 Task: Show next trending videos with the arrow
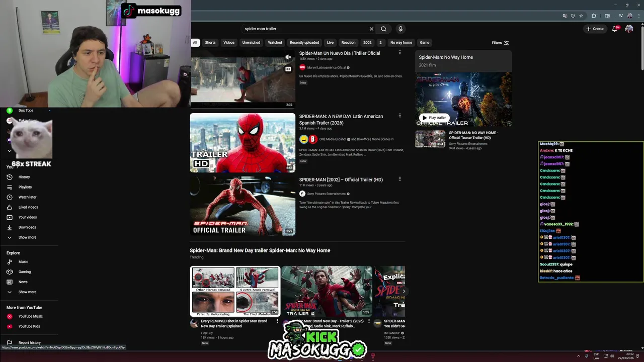pyautogui.click(x=404, y=291)
